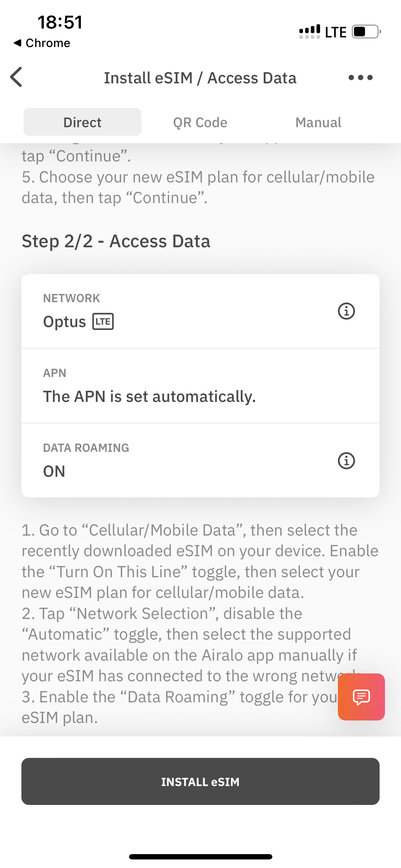Tap the Data Roaming info icon

click(x=346, y=461)
